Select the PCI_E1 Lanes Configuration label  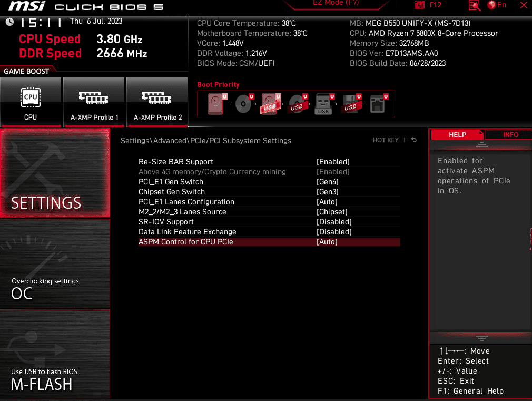point(186,202)
